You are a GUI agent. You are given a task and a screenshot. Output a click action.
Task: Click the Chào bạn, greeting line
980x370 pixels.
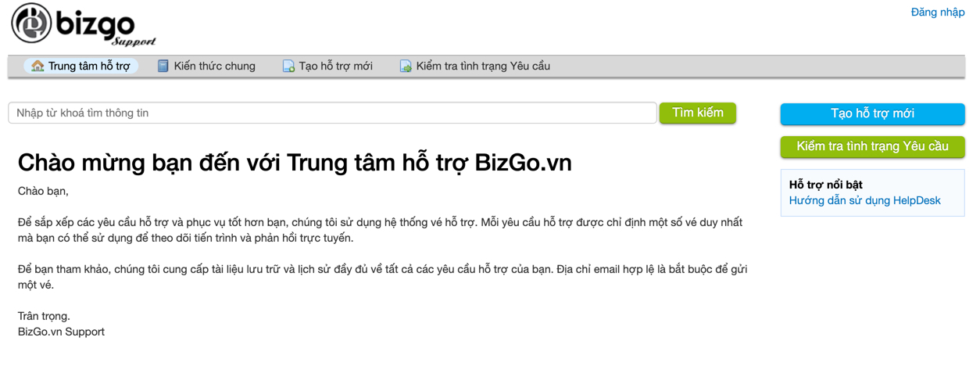[43, 191]
